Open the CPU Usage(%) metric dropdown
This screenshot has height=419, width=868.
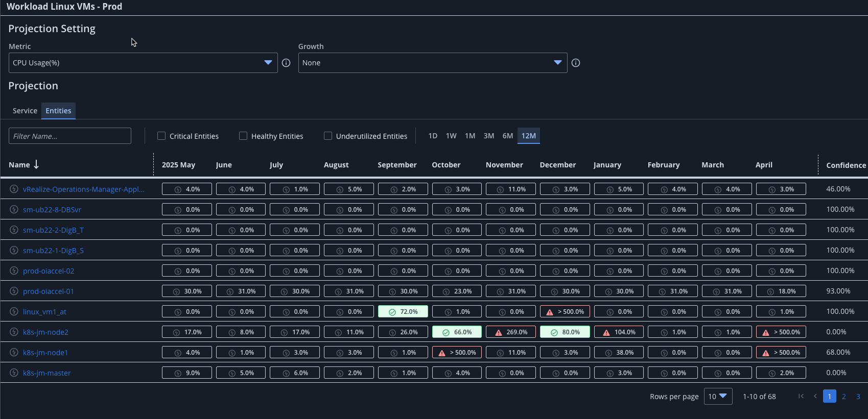tap(143, 63)
